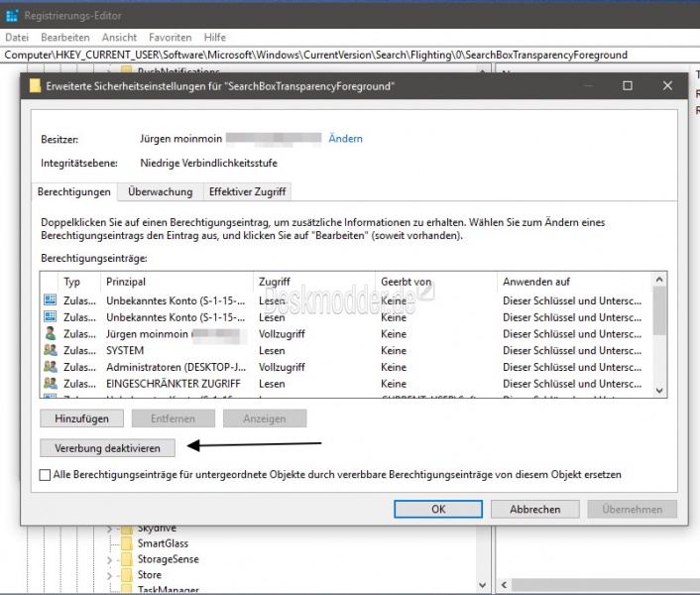
Task: Click Vererbung deaktivieren button
Action: (x=108, y=448)
